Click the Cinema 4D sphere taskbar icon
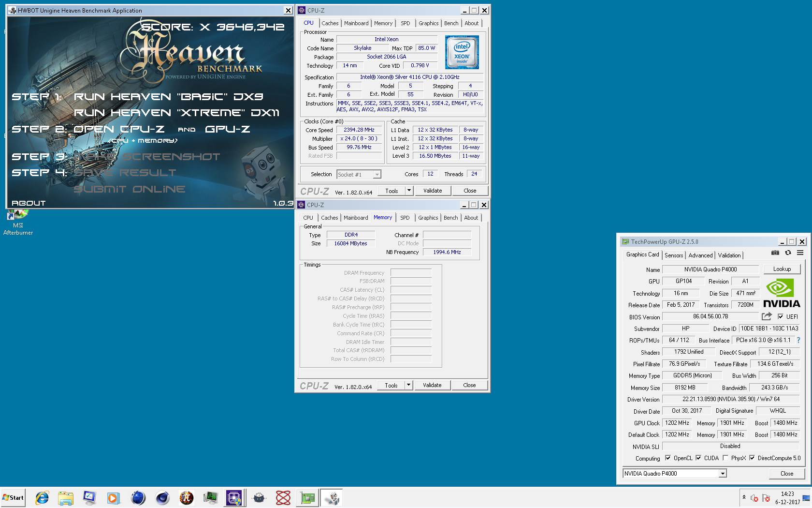The width and height of the screenshot is (812, 508). (x=162, y=497)
